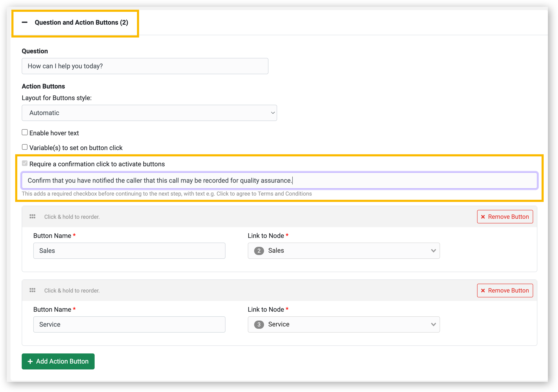This screenshot has width=558, height=392.
Task: Collapse the Question and Action Buttons section
Action: [x=81, y=23]
